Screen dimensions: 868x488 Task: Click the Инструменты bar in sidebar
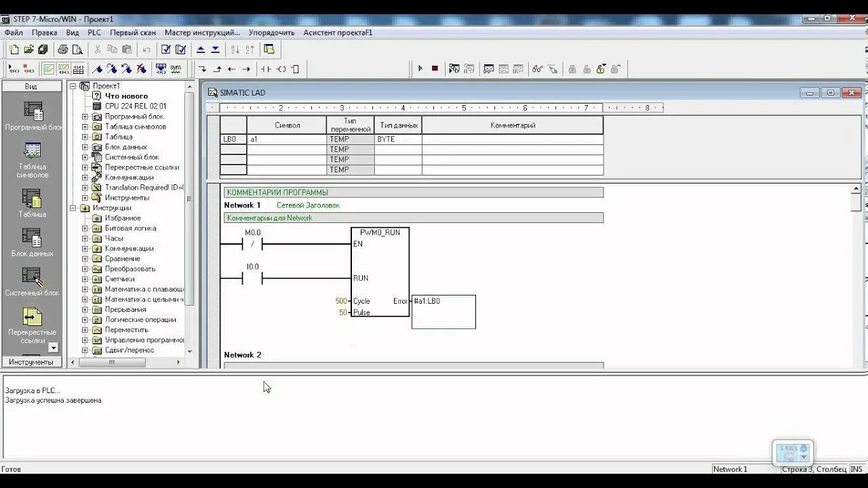click(31, 362)
